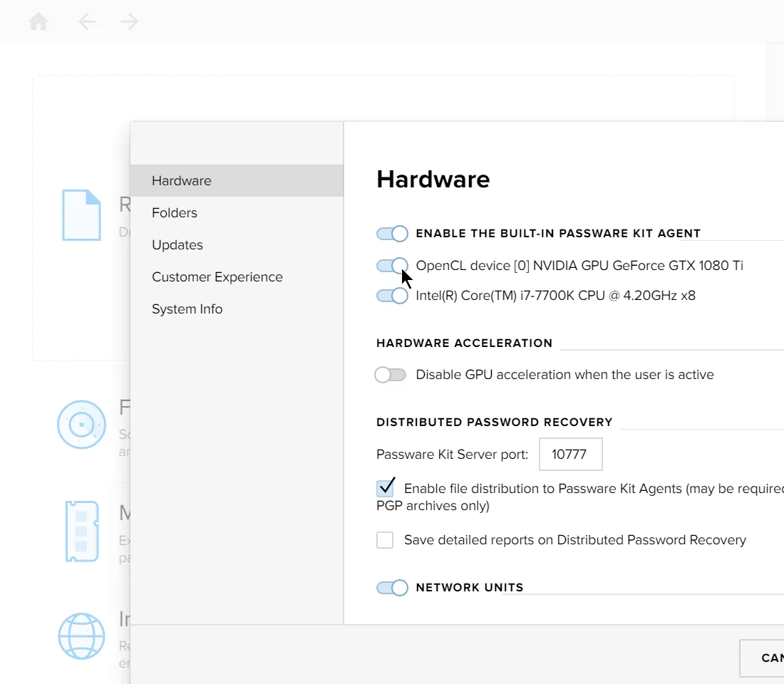This screenshot has height=684, width=784.
Task: Check Save detailed reports on Distributed Password Recovery
Action: tap(385, 540)
